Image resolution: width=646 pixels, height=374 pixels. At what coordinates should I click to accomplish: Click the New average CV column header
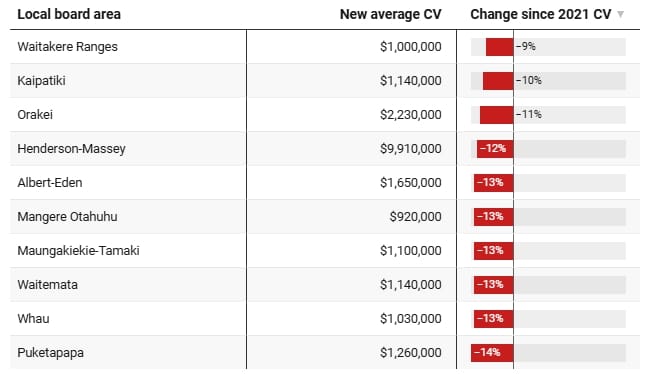(390, 14)
